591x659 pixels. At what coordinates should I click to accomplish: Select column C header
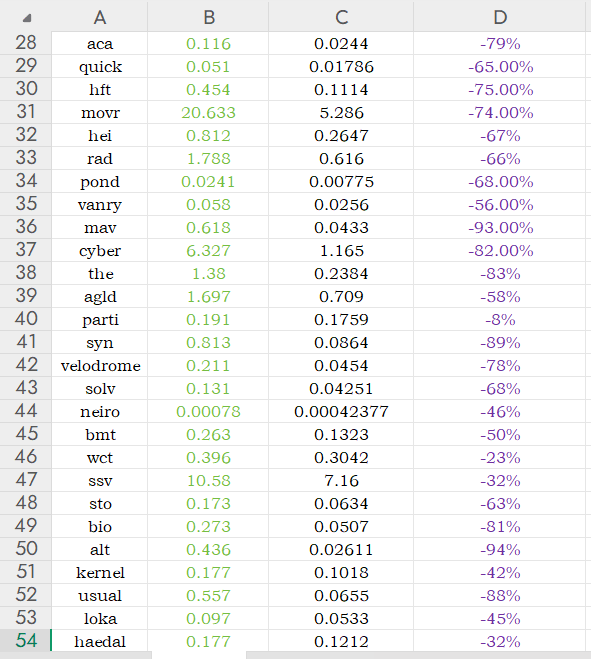pos(341,17)
